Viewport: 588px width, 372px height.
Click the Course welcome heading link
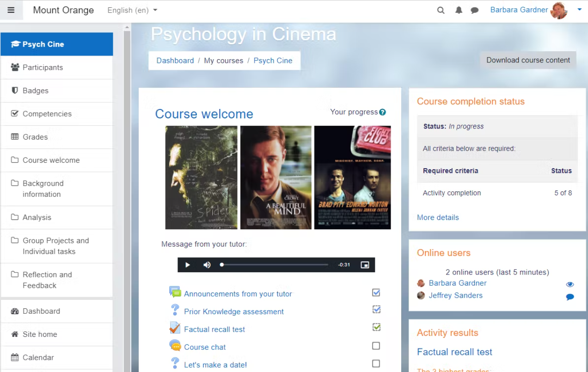pyautogui.click(x=204, y=114)
